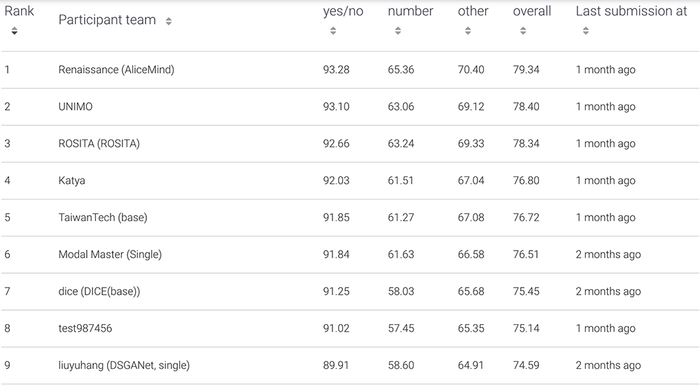The width and height of the screenshot is (700, 385).
Task: Sort by Last submission at arrows
Action: [586, 31]
